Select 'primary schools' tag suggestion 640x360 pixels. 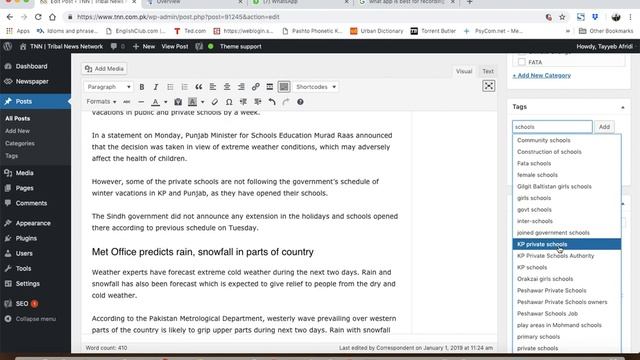(567, 337)
